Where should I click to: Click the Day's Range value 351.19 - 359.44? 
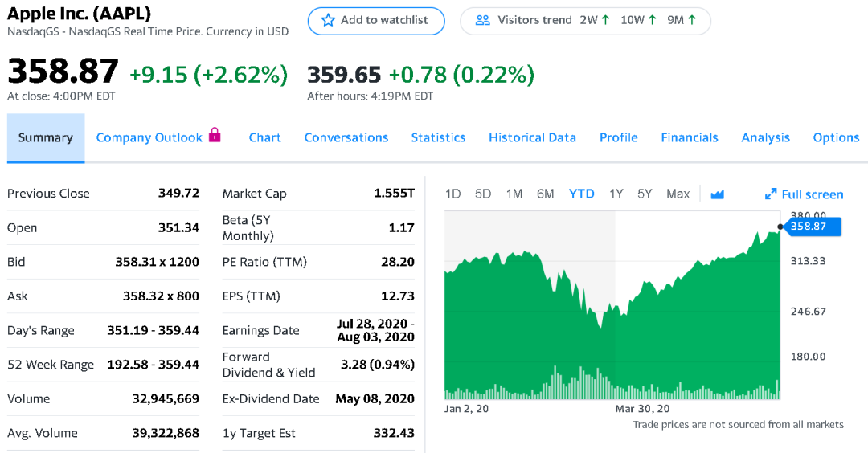[154, 330]
